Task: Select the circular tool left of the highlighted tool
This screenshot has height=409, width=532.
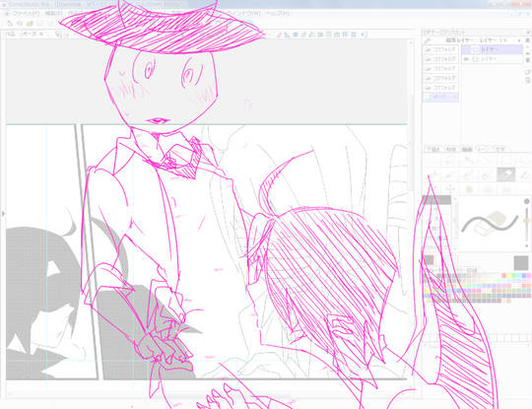Action: click(x=487, y=175)
